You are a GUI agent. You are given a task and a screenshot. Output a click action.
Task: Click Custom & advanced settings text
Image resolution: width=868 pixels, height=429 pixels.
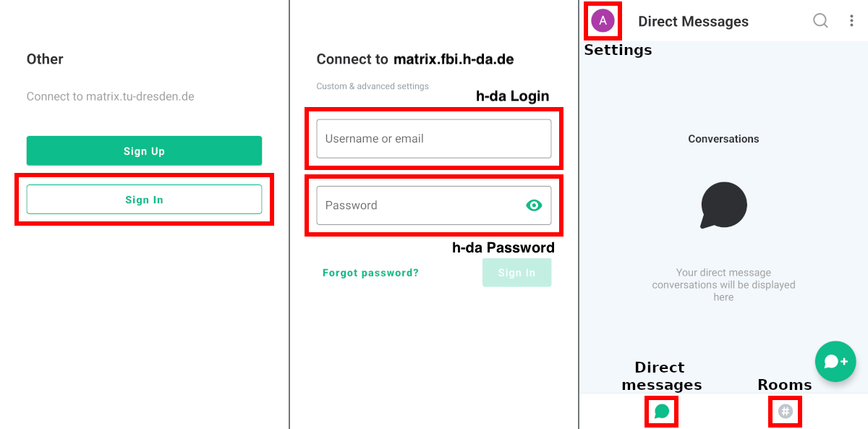tap(373, 86)
